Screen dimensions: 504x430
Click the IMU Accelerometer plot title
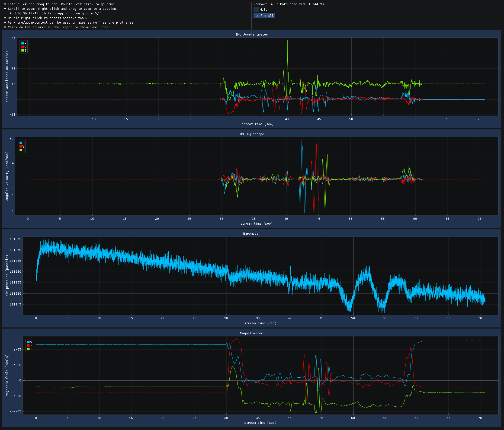251,34
